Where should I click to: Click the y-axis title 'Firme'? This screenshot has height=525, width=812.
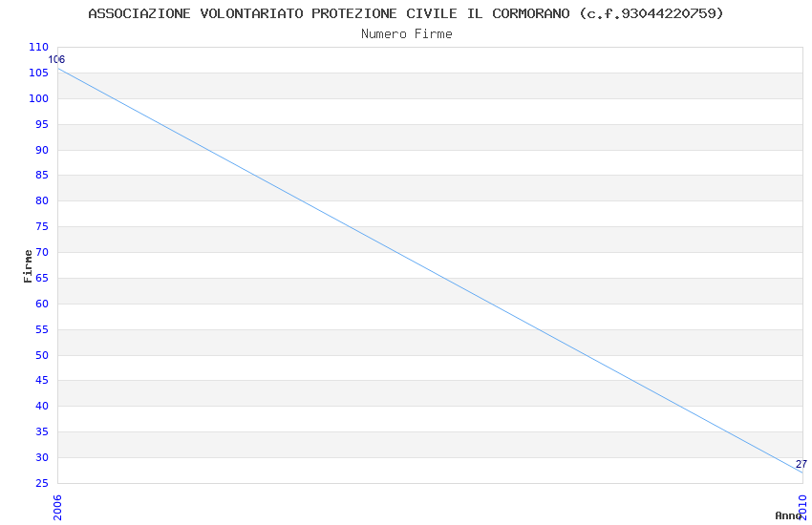pos(28,266)
